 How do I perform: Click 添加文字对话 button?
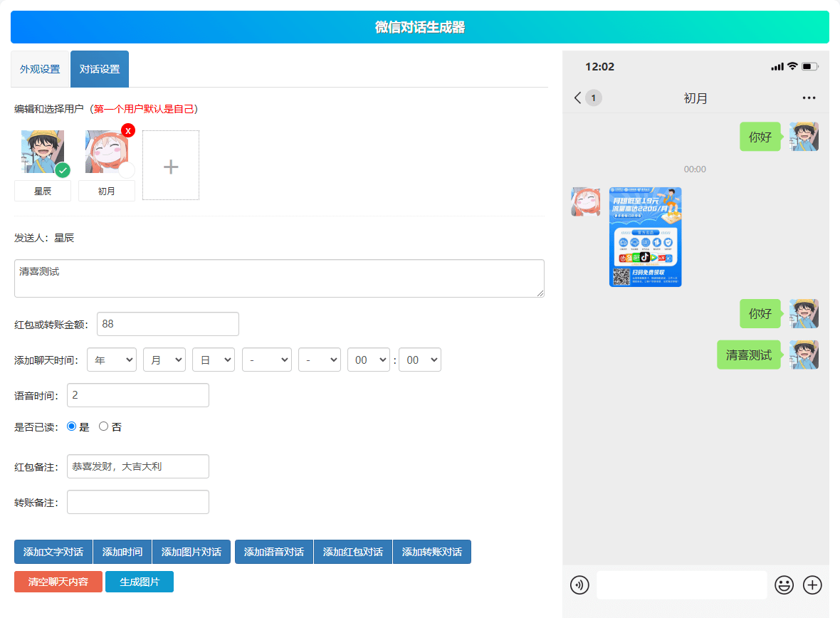(53, 552)
